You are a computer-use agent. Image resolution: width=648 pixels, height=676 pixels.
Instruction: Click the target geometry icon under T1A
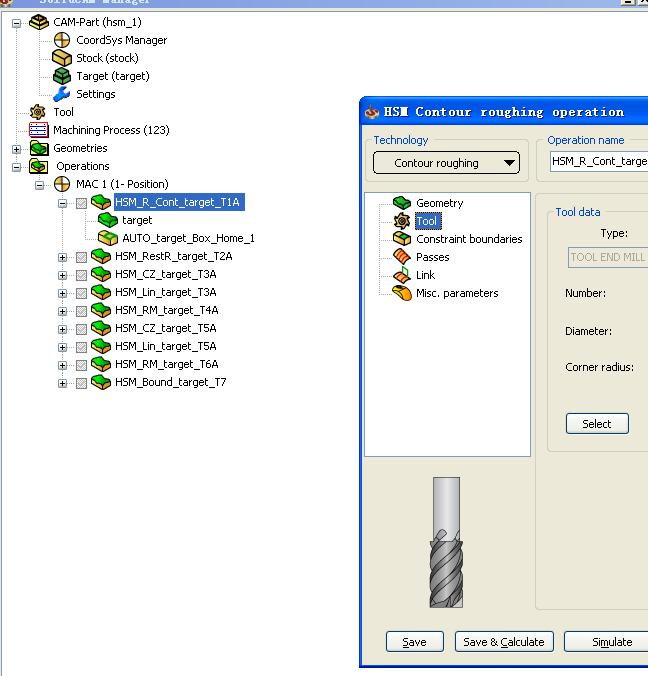click(x=108, y=220)
